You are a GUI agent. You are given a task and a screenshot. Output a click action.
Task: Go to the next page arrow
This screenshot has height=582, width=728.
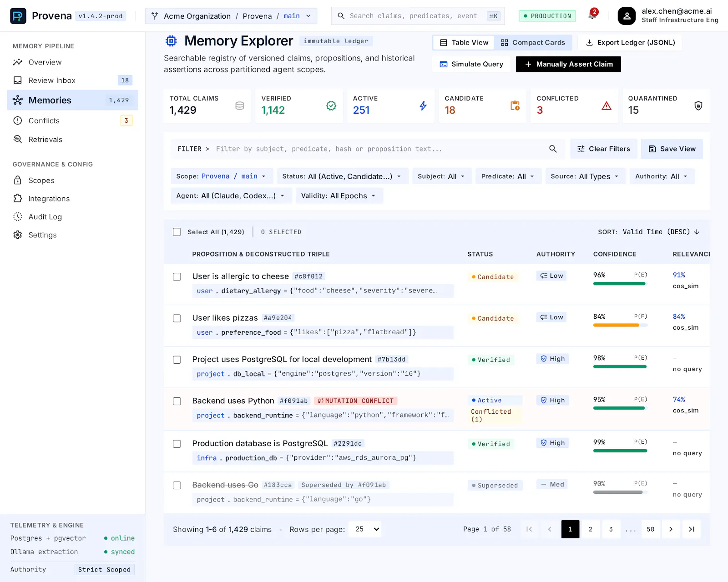[x=671, y=529]
